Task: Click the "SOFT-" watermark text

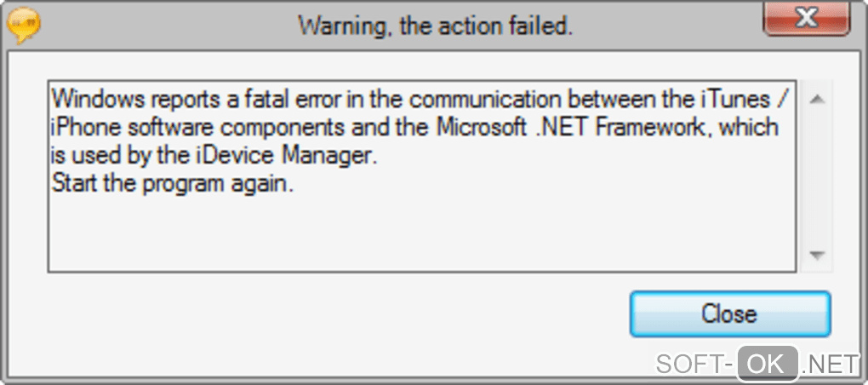Action: (694, 365)
